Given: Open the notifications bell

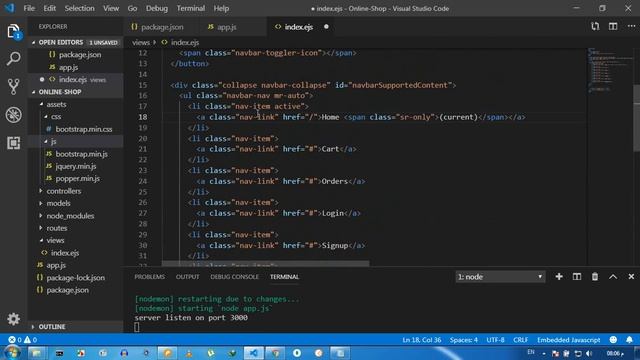Looking at the screenshot, I should pyautogui.click(x=629, y=340).
